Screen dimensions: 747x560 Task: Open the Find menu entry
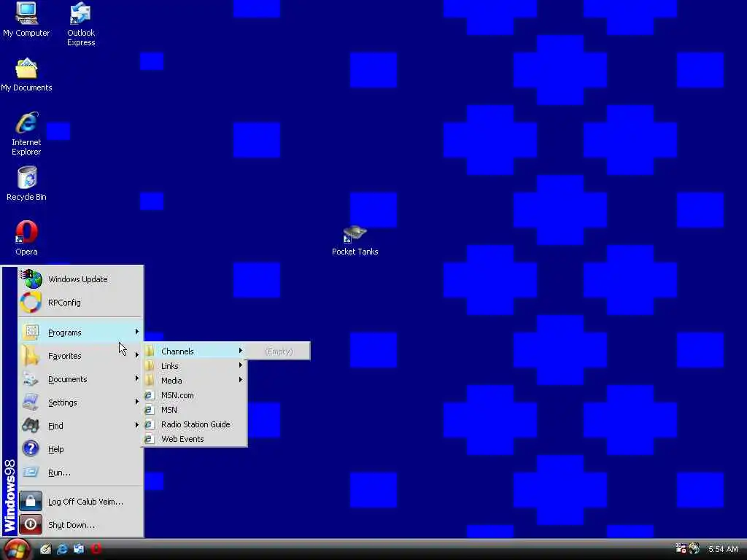(x=80, y=426)
